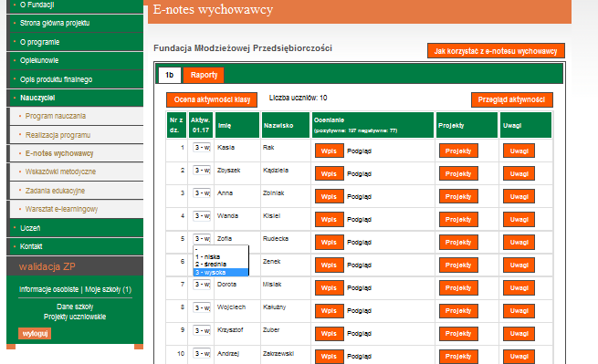The image size is (598, 364).
Task: Open activity dropdown for Wanda Kisiel
Action: [x=202, y=216]
